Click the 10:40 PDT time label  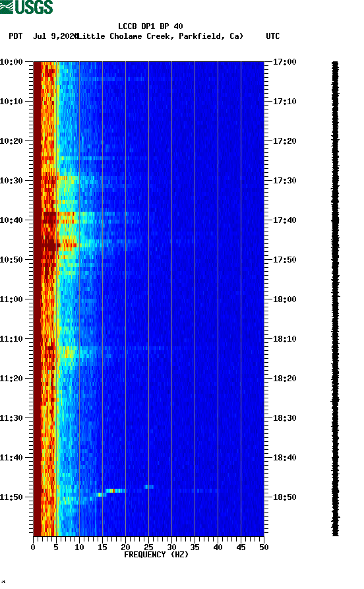[11, 220]
